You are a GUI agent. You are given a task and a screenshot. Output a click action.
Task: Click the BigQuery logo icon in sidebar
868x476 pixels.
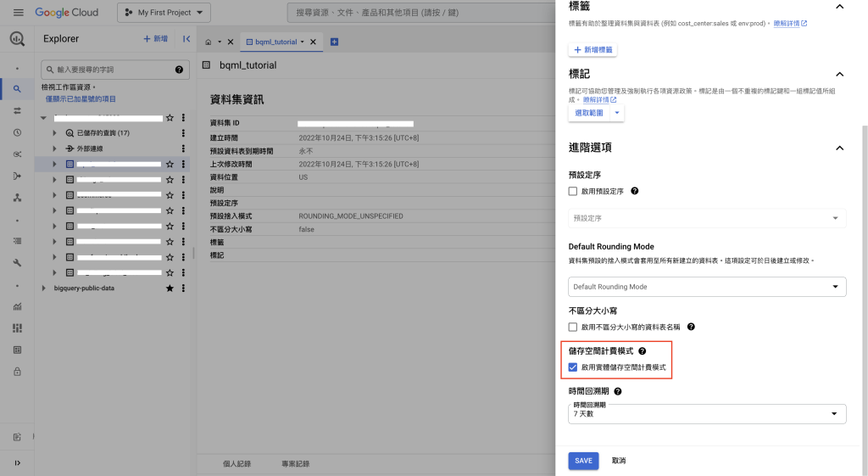pyautogui.click(x=17, y=39)
